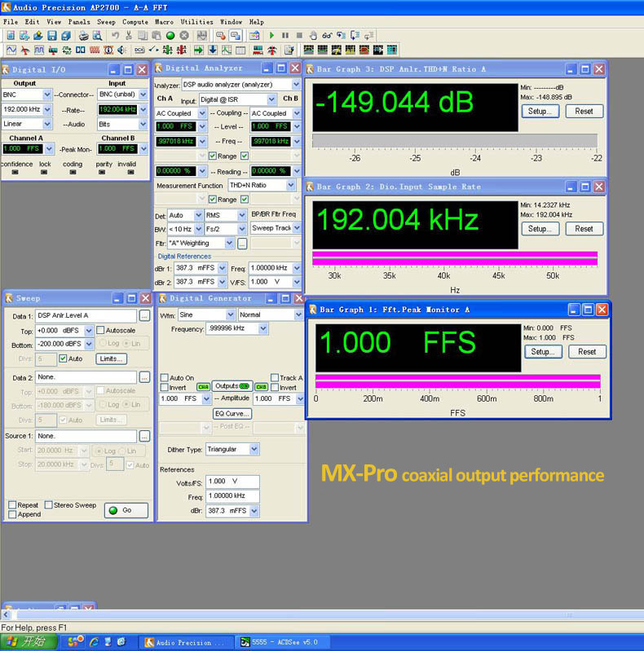Click the scissors cut icon
The height and width of the screenshot is (651, 644).
129,36
